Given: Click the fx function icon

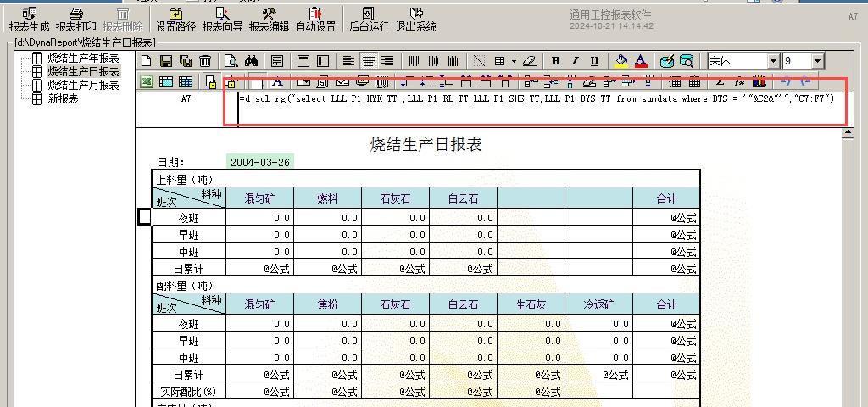Looking at the screenshot, I should tap(739, 82).
